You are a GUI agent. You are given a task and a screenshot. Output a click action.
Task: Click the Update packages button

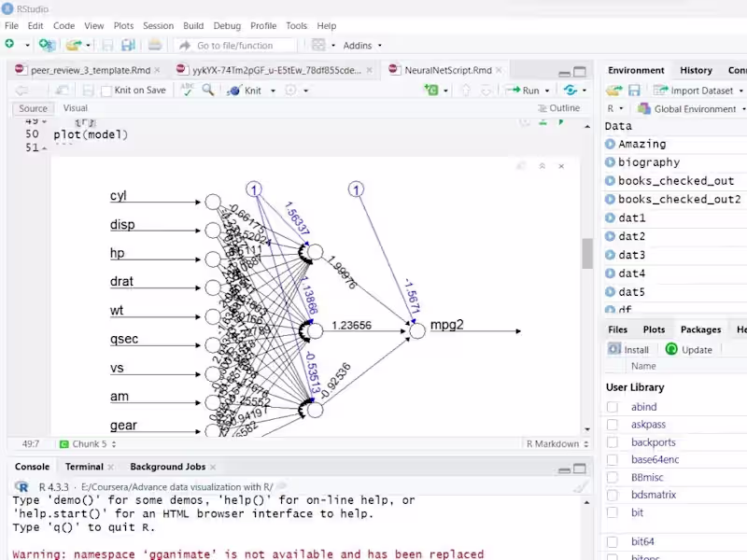[x=689, y=349]
